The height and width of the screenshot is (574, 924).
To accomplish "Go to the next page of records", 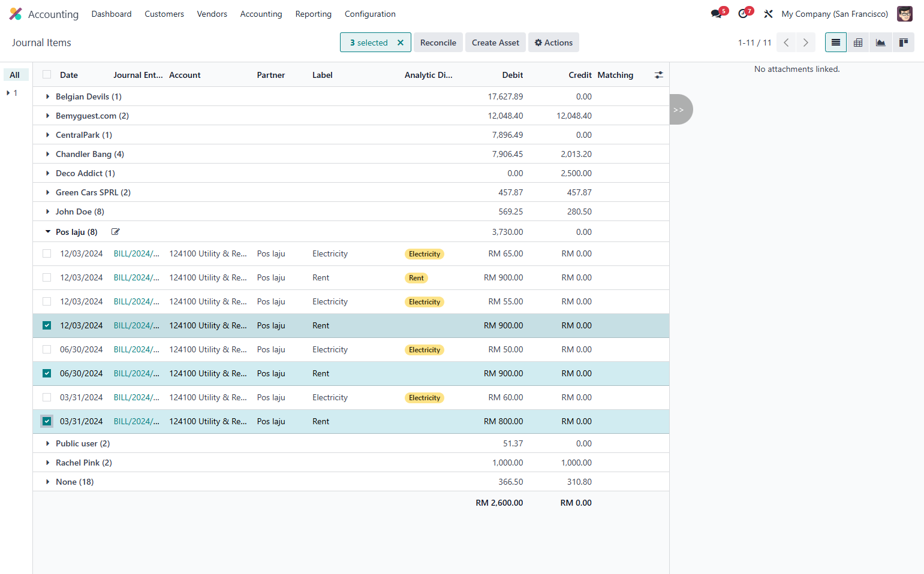I will tap(805, 43).
